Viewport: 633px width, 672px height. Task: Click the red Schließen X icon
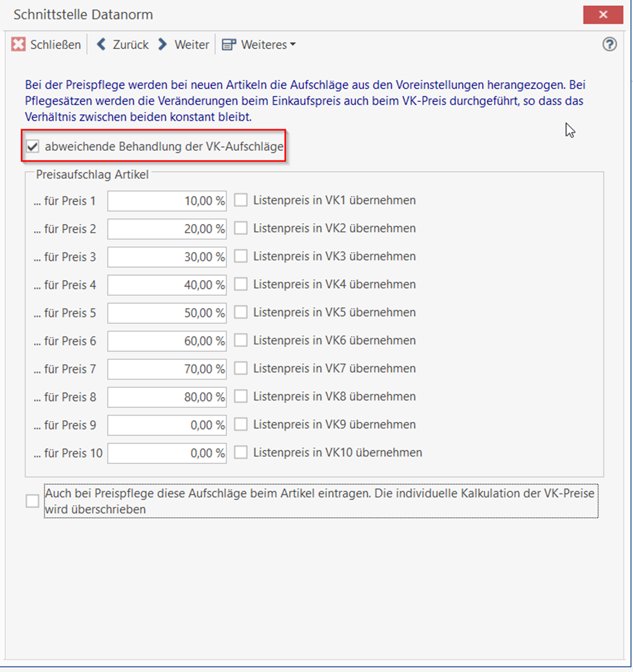18,45
